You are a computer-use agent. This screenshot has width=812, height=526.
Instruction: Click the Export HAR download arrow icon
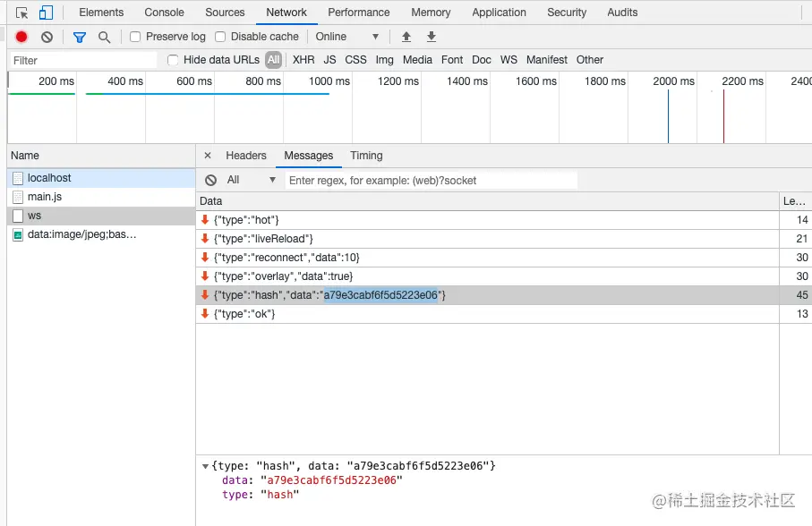point(432,37)
